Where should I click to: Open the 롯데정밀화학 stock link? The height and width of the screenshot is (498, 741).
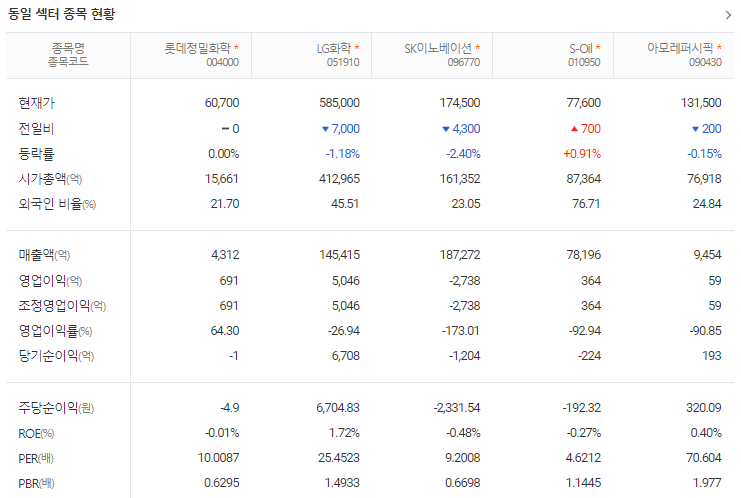point(197,48)
